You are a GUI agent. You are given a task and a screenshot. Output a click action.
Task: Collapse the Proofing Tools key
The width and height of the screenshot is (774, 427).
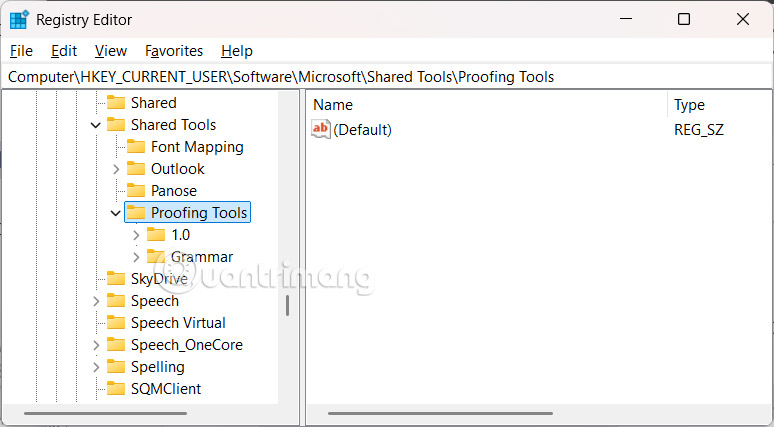click(x=116, y=213)
